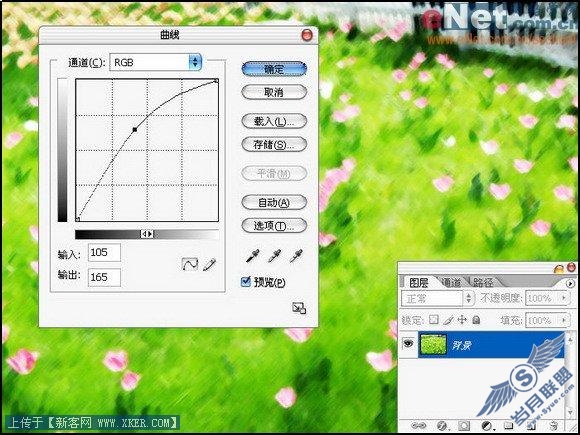Click the layer style fx icon
Screen dimensions: 580x435
coord(442,425)
